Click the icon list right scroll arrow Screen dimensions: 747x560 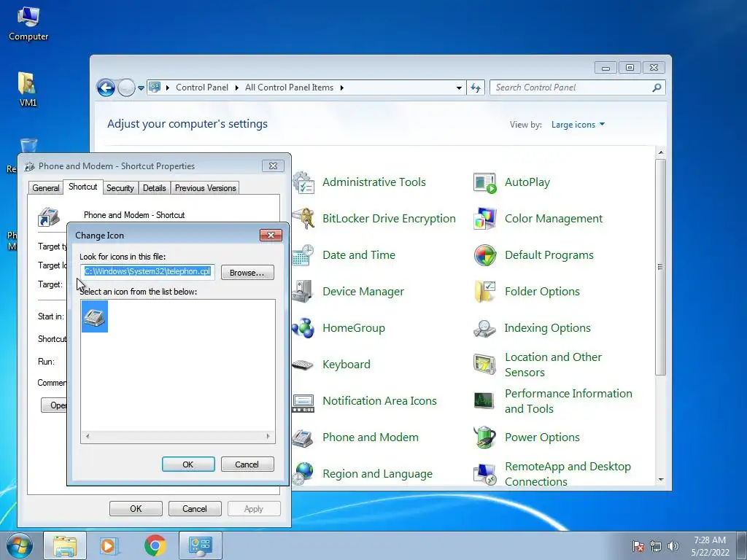point(268,436)
